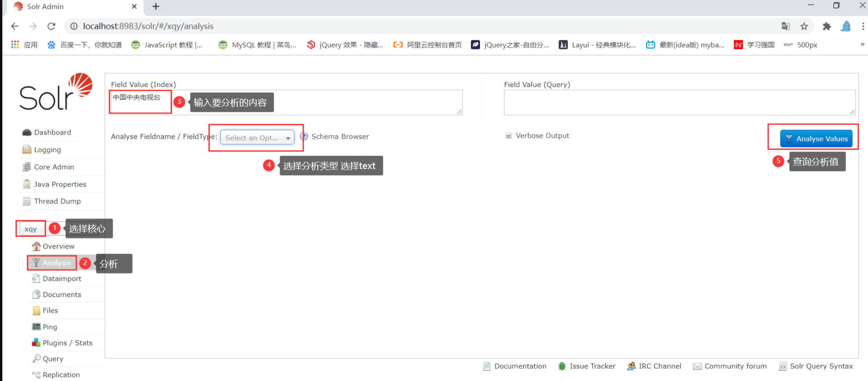Bookmark this page with star

point(804,26)
